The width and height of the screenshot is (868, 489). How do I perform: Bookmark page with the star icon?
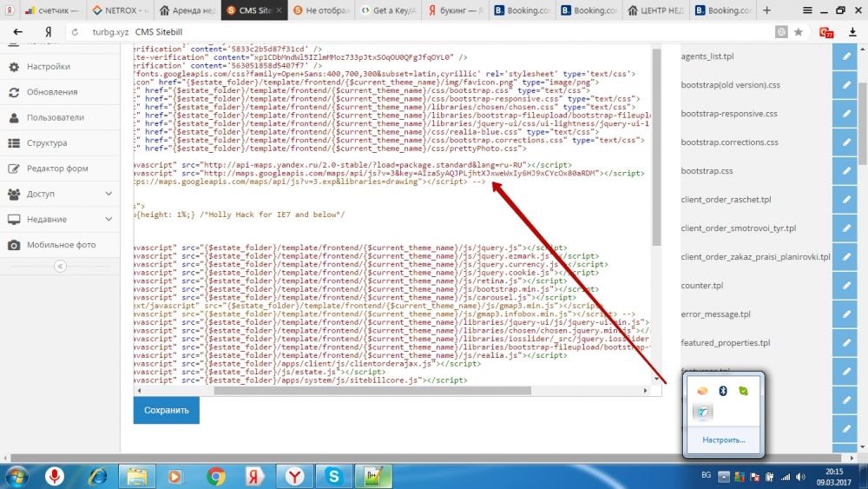pos(799,32)
